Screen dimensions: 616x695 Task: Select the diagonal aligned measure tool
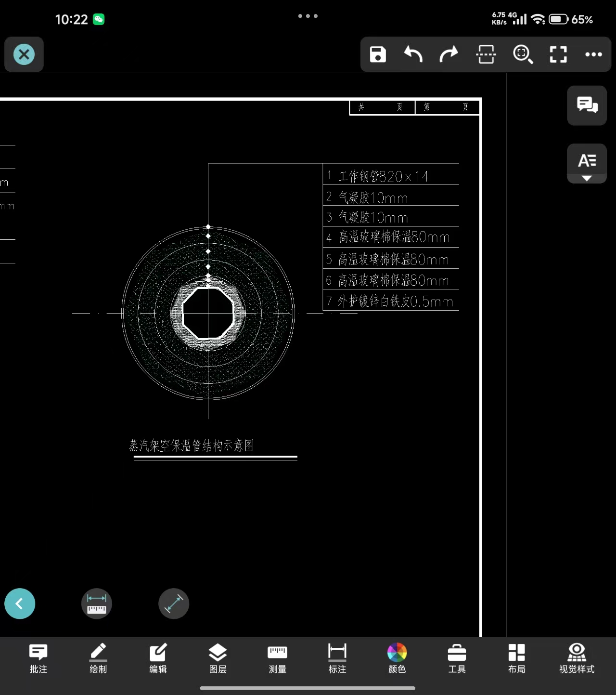tap(174, 603)
